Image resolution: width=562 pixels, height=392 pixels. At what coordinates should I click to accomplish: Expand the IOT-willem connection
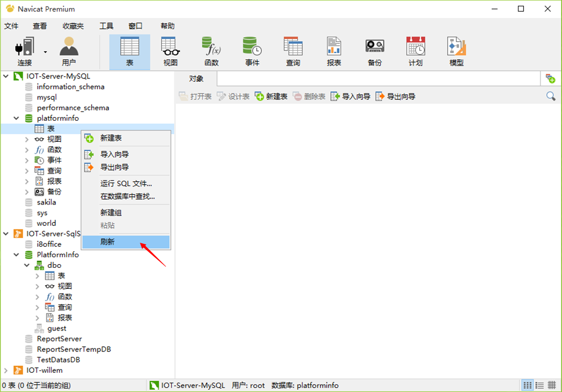[6, 370]
